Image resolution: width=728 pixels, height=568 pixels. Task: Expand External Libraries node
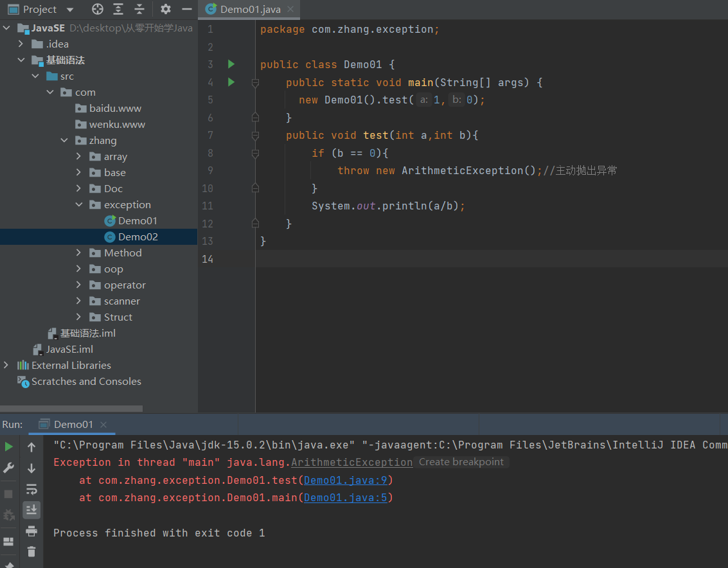click(6, 365)
